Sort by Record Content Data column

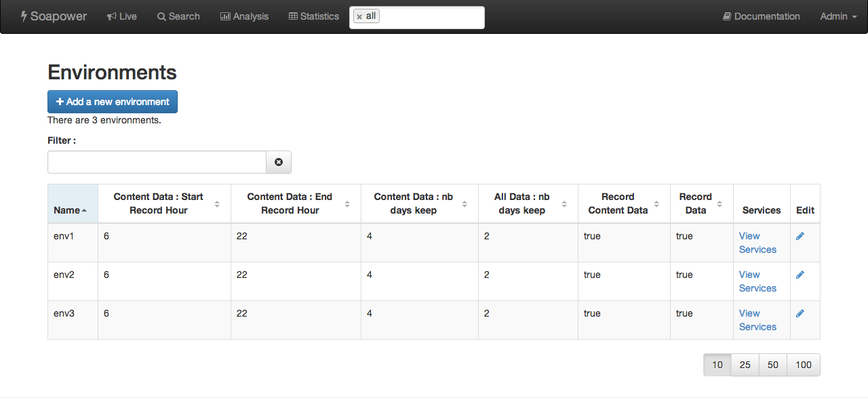(624, 203)
